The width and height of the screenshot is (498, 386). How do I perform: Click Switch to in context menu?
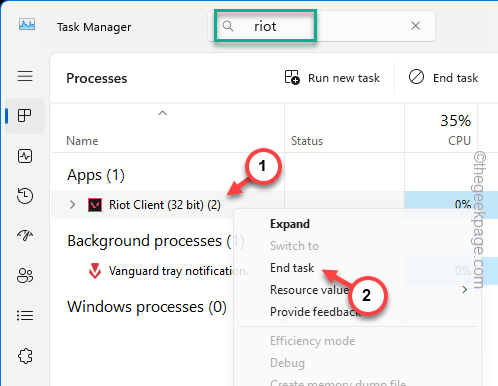[294, 246]
